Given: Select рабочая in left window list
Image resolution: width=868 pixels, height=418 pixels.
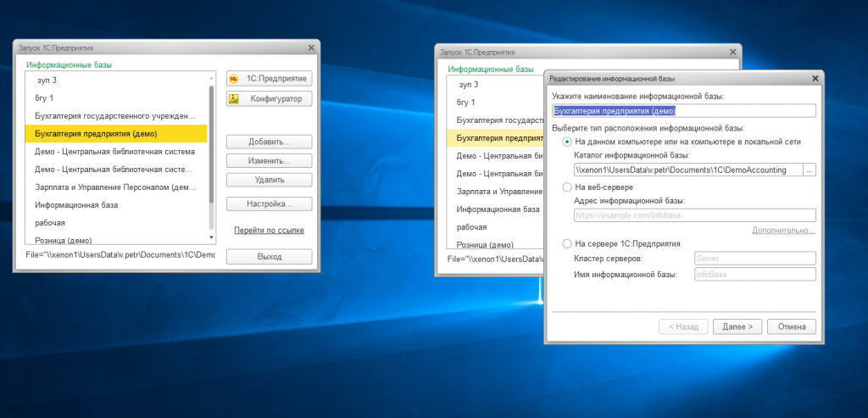Looking at the screenshot, I should coord(116,222).
